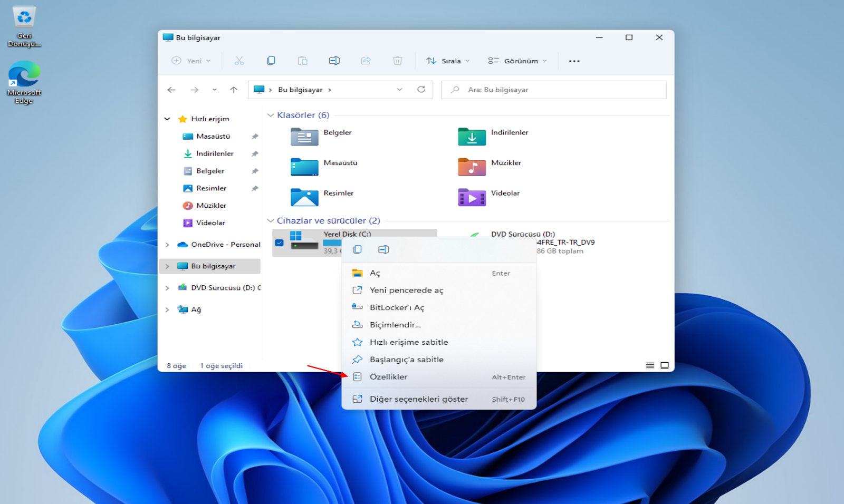Select Belgeler in quick access sidebar
Viewport: 844px width, 504px height.
[210, 171]
